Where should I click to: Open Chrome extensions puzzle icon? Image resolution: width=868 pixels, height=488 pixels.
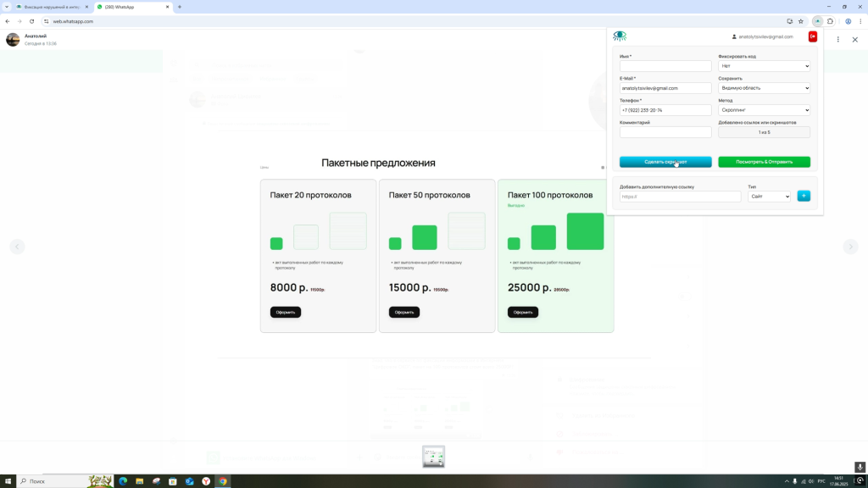click(x=830, y=21)
